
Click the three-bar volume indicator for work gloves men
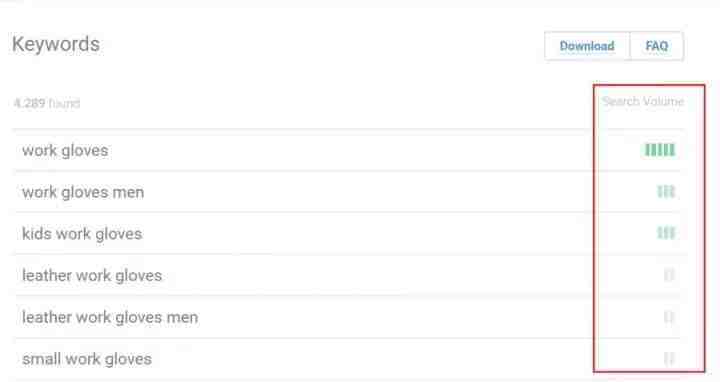click(666, 191)
